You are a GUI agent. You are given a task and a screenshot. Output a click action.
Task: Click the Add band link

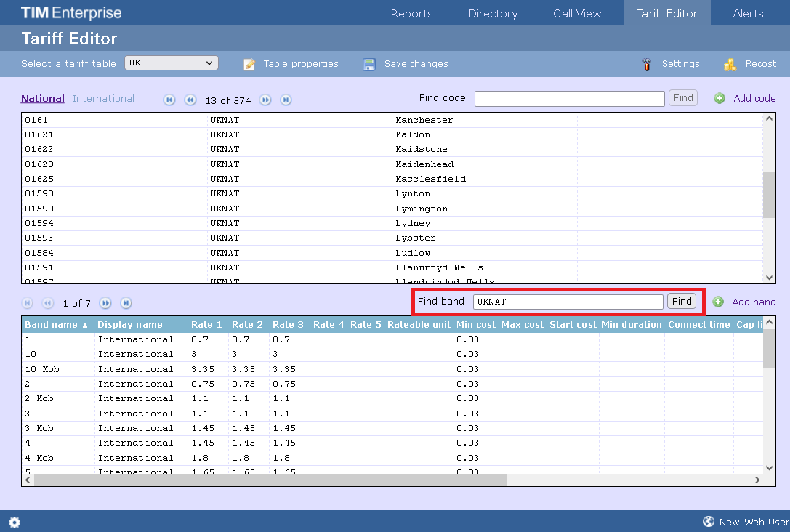click(x=754, y=302)
